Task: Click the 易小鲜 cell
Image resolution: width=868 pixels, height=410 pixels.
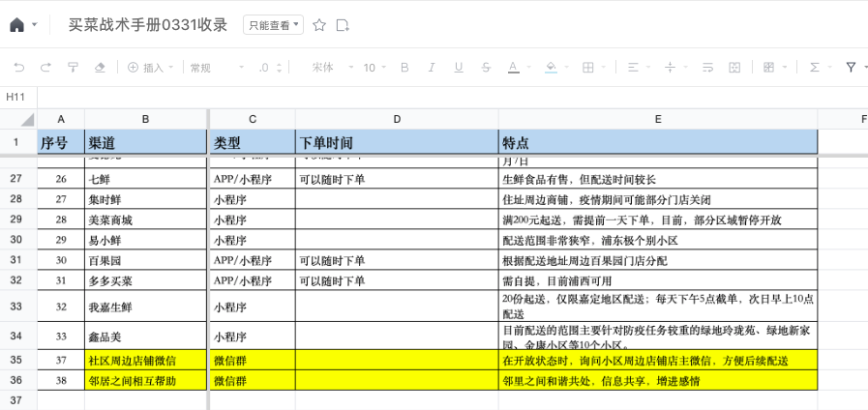Action: (145, 240)
